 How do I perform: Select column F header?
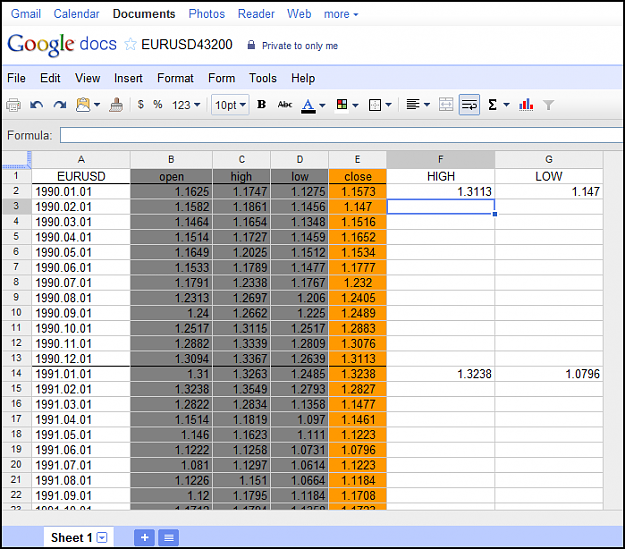pos(440,159)
